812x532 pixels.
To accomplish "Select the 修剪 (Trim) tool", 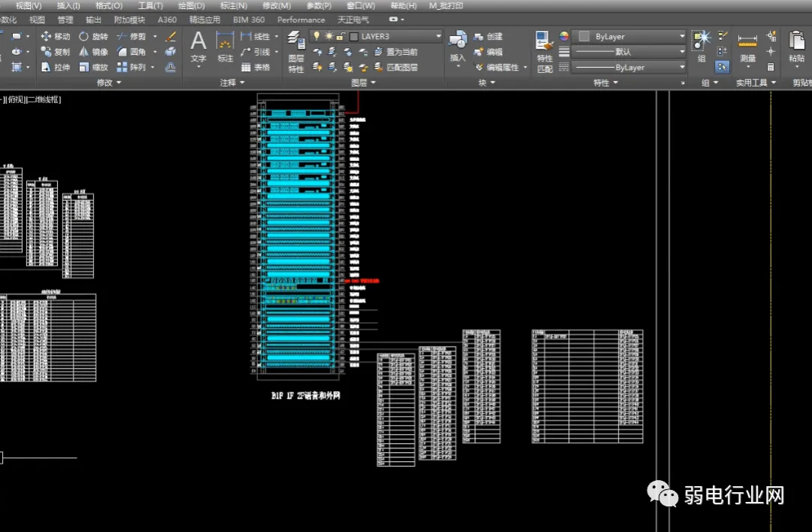I will point(132,36).
